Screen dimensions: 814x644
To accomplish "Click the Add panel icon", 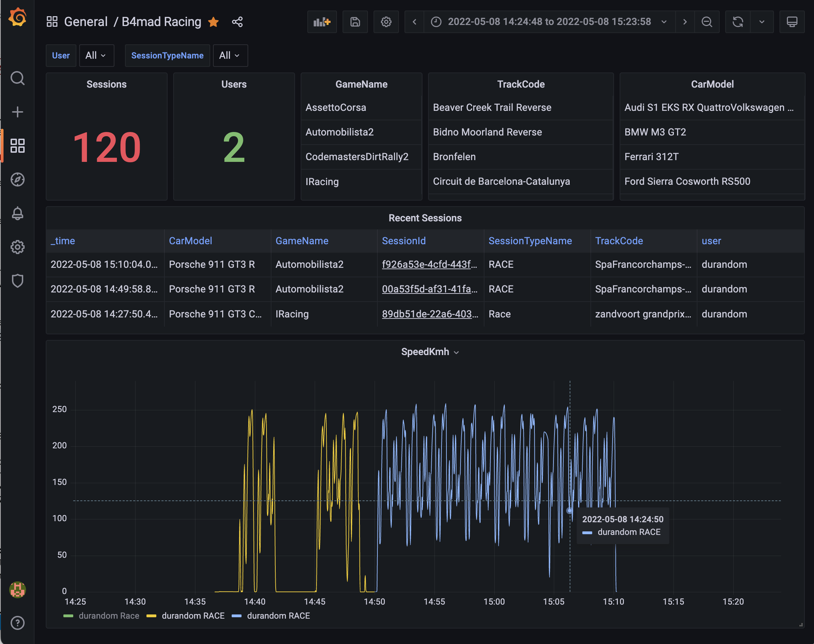I will (322, 22).
